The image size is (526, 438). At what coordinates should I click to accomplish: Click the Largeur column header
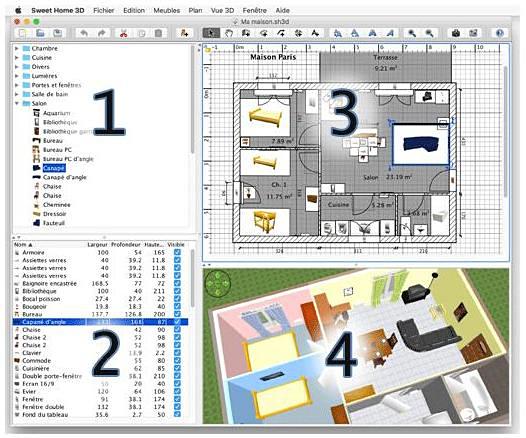(x=97, y=245)
